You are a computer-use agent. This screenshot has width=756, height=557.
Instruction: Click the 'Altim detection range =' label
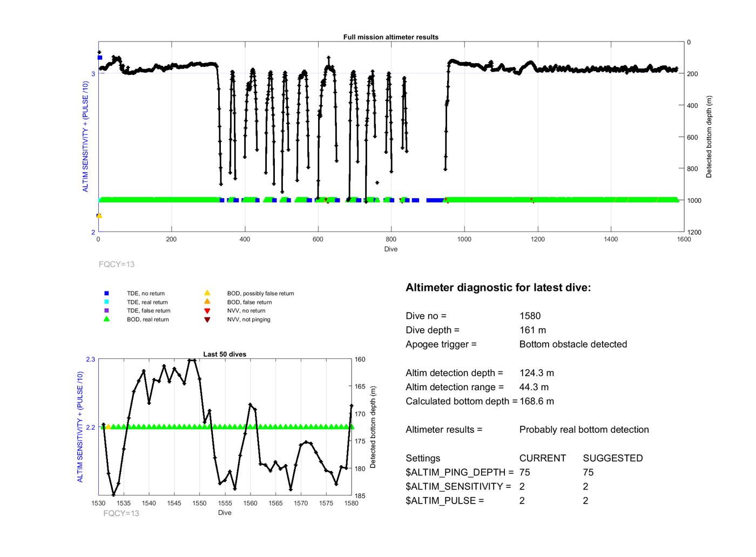tap(455, 387)
